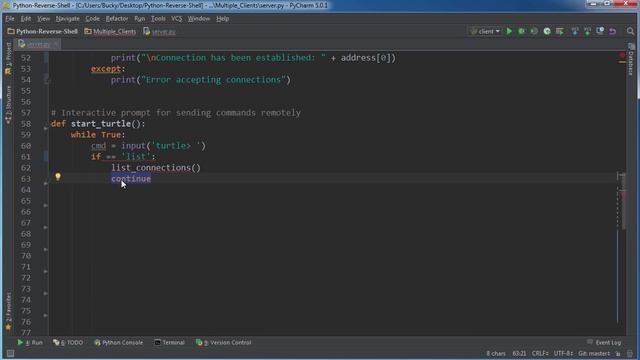Click the fold marker at line 54
This screenshot has height=360, width=640.
click(x=47, y=81)
